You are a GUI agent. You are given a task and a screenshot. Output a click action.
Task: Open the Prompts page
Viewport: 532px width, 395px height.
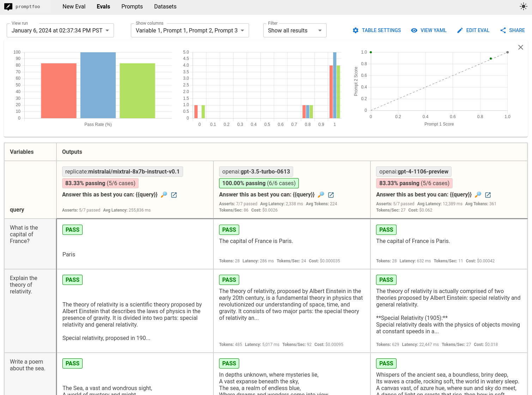click(132, 6)
